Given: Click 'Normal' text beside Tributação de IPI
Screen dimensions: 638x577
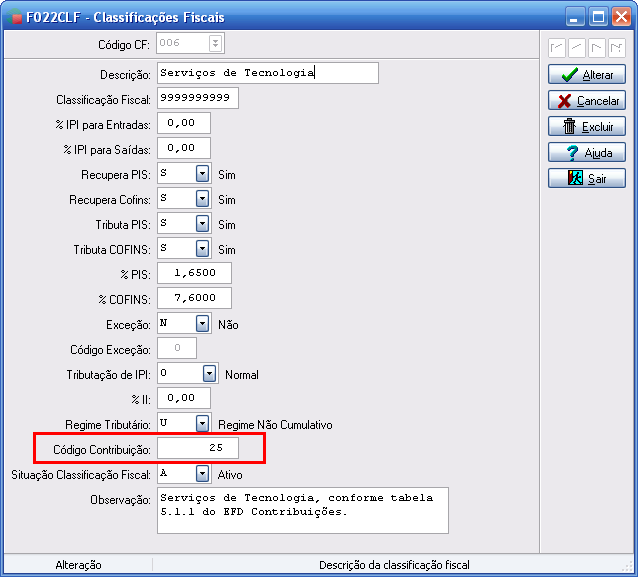Looking at the screenshot, I should pos(242,375).
